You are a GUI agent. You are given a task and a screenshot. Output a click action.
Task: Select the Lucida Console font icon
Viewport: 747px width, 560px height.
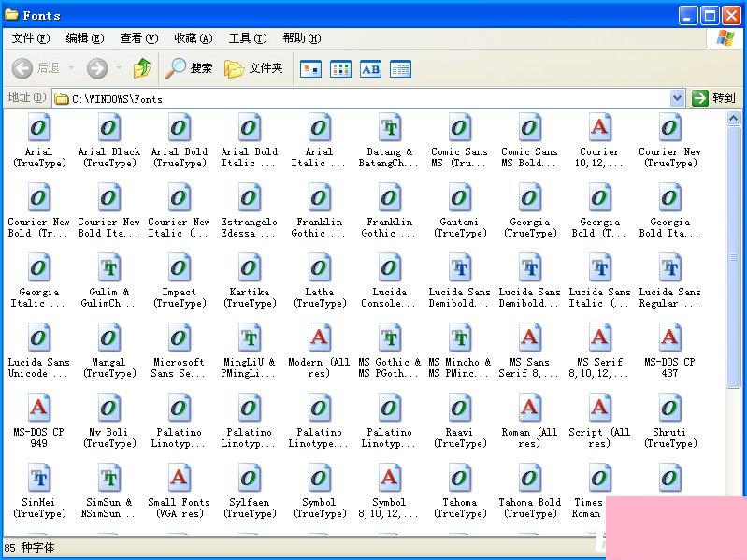click(x=390, y=267)
